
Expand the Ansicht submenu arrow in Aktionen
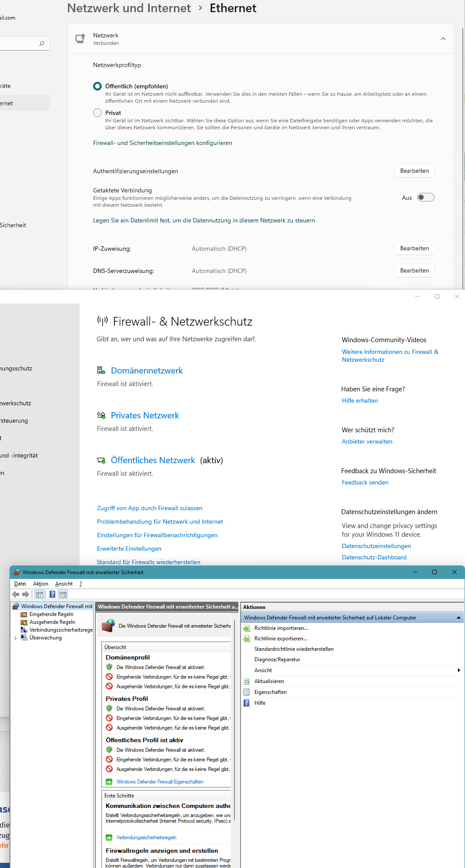coord(459,670)
